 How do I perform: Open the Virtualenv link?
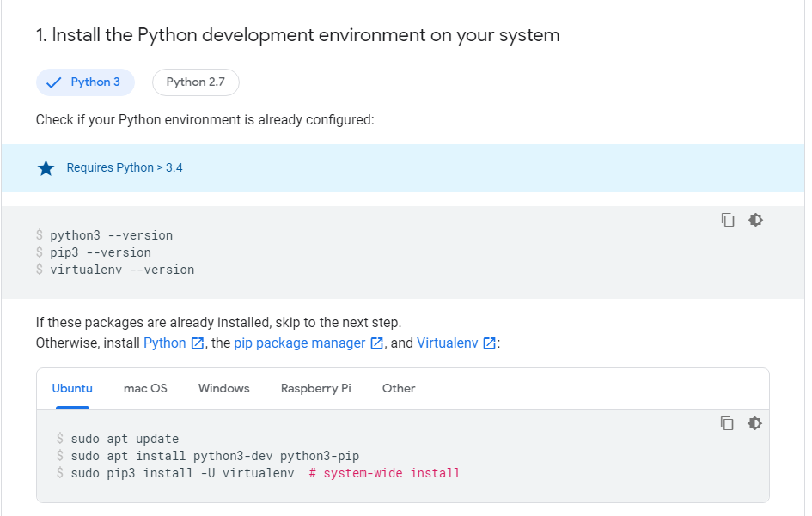[x=447, y=343]
